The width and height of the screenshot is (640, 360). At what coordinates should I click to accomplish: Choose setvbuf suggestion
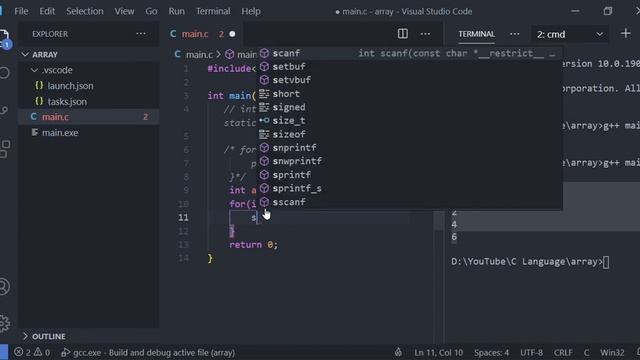pyautogui.click(x=411, y=80)
